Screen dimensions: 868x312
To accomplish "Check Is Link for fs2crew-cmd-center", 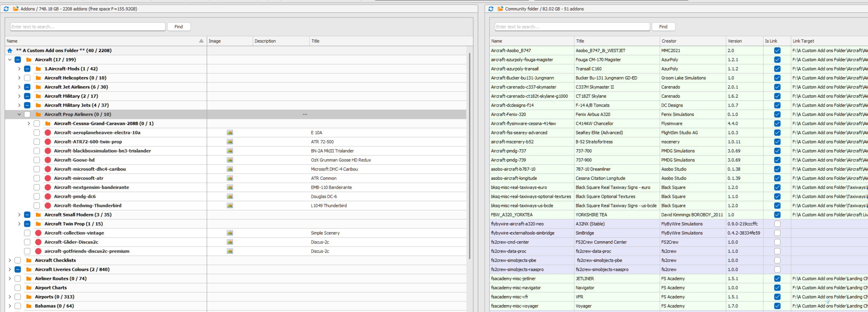I will 777,242.
